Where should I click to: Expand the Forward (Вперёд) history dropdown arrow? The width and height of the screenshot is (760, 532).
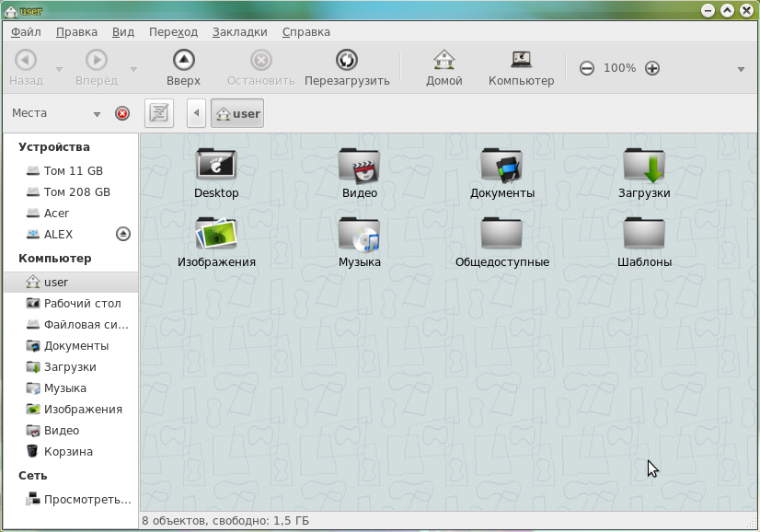pos(133,69)
